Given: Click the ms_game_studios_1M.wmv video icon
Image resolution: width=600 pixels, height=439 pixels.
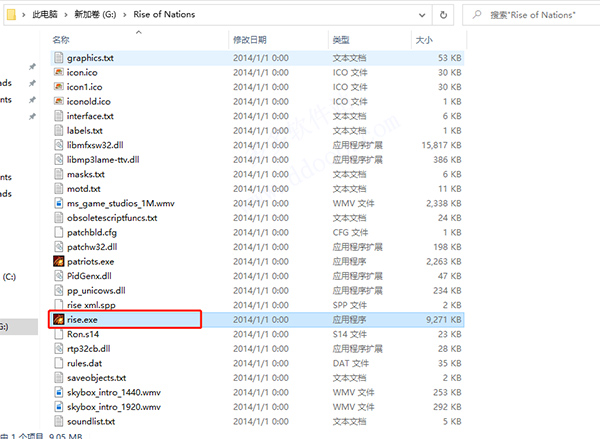Looking at the screenshot, I should click(59, 203).
